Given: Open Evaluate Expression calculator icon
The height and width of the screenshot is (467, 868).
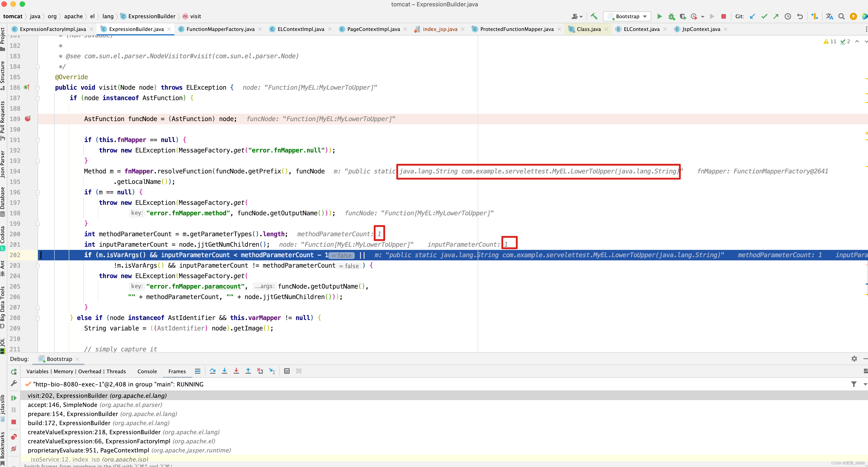Looking at the screenshot, I should click(287, 371).
